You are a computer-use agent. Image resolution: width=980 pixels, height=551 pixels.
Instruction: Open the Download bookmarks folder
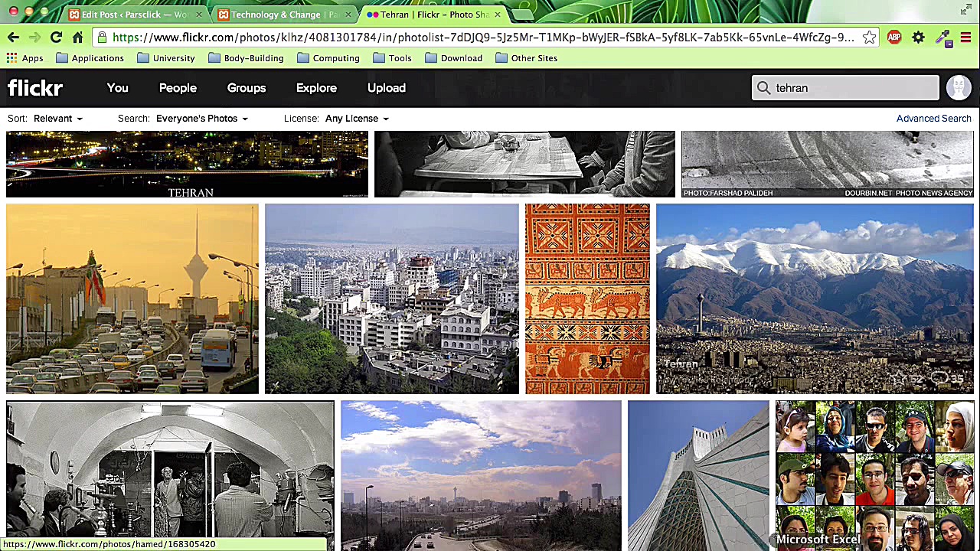(453, 58)
